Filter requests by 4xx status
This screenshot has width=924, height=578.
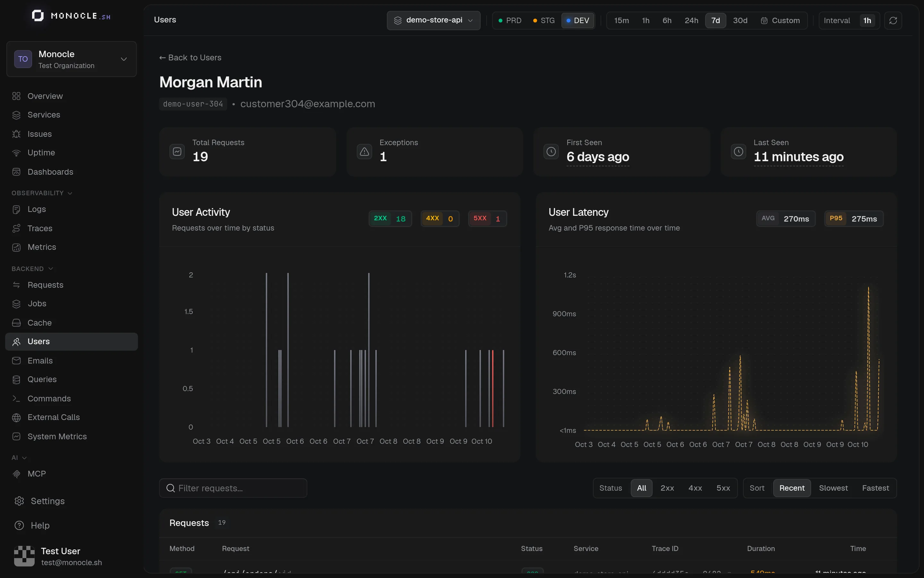[695, 488]
